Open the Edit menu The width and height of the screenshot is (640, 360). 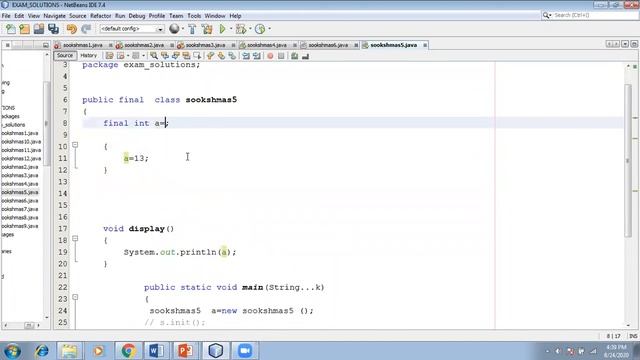(19, 16)
